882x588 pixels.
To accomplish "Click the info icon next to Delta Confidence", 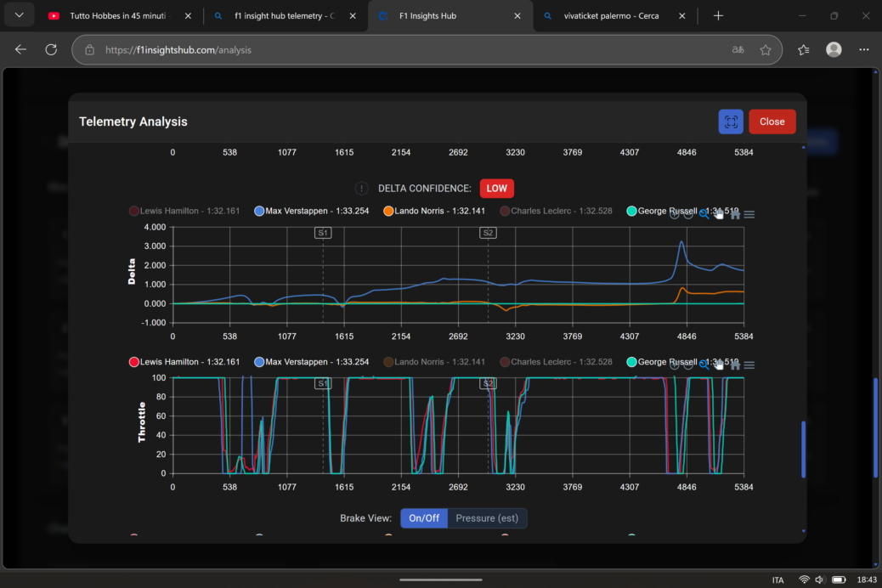I will click(x=361, y=189).
